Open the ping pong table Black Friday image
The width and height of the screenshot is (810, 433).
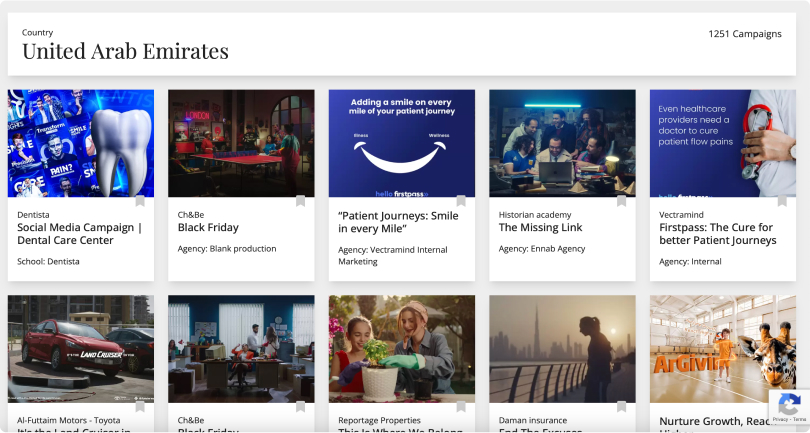click(x=241, y=143)
